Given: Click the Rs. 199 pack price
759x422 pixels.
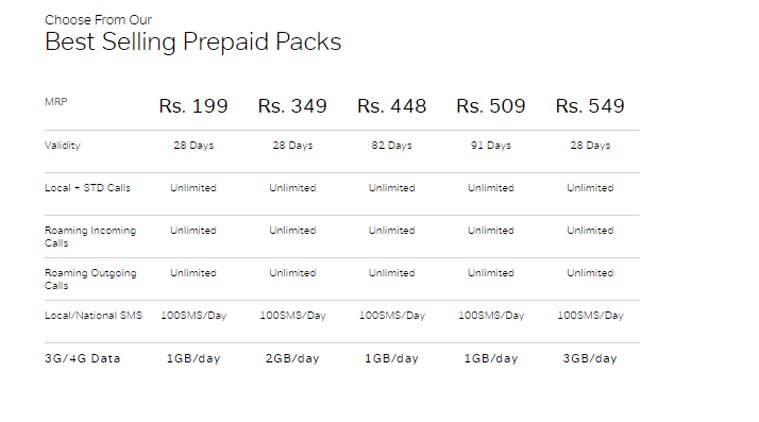Looking at the screenshot, I should tap(193, 106).
